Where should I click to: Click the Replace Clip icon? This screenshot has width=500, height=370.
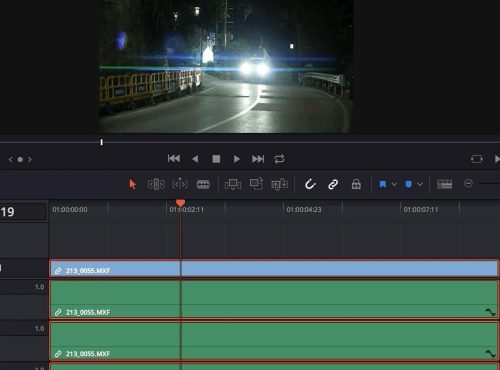pos(279,184)
